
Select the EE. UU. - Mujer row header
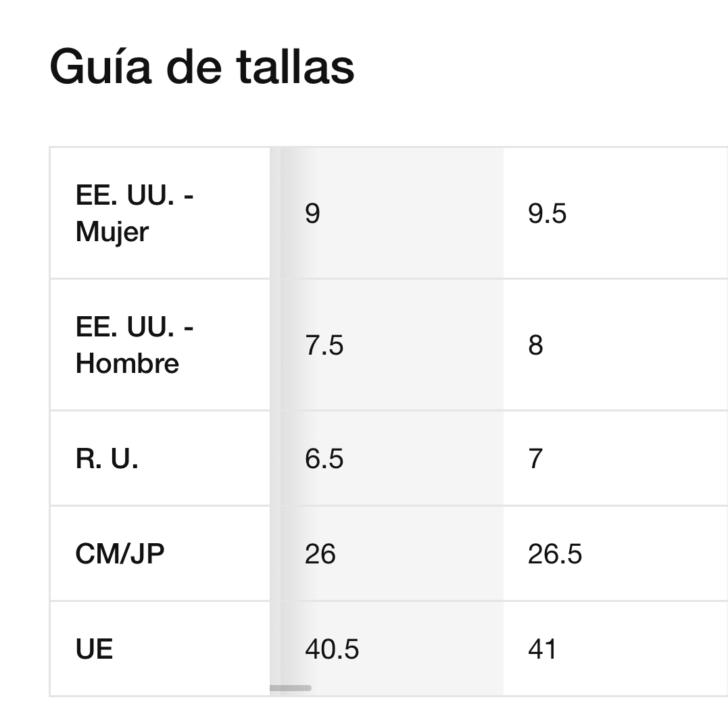click(160, 213)
